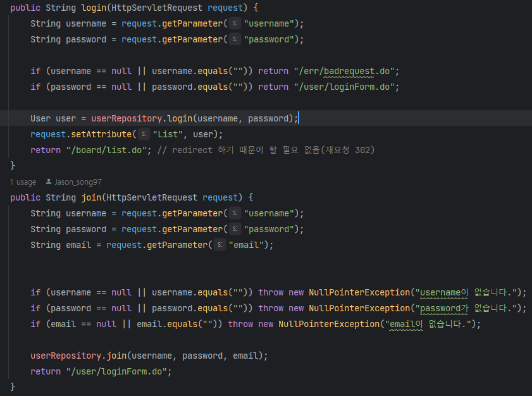532x396 pixels.
Task: Place cursor on userRepository.login call
Action: (142, 118)
